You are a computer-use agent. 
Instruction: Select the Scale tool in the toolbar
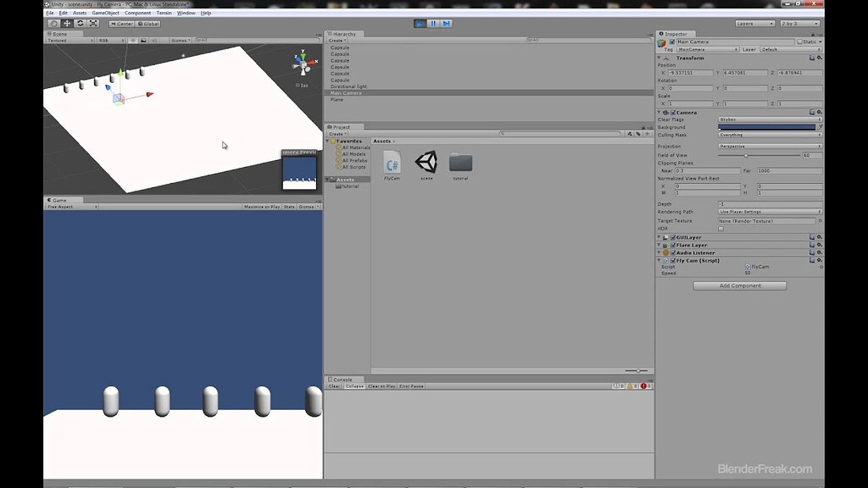(93, 23)
